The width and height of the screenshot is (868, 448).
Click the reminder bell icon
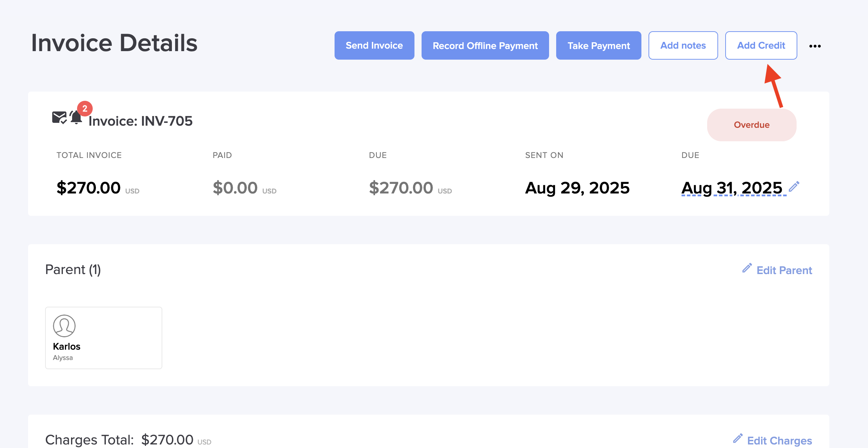pyautogui.click(x=76, y=118)
